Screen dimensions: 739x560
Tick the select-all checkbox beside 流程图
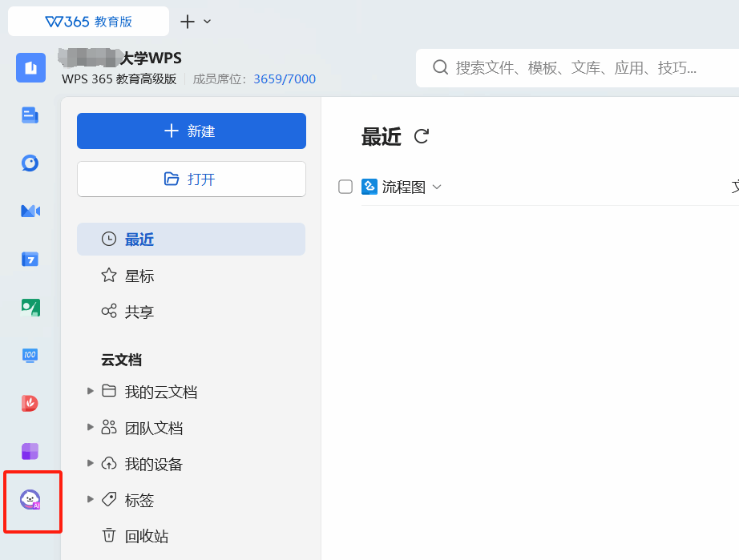pyautogui.click(x=345, y=187)
